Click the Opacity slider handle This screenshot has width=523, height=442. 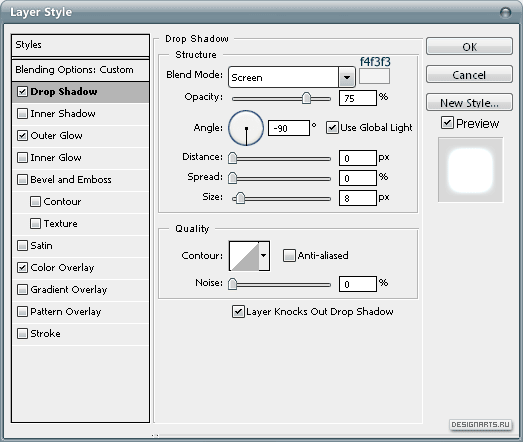[306, 98]
